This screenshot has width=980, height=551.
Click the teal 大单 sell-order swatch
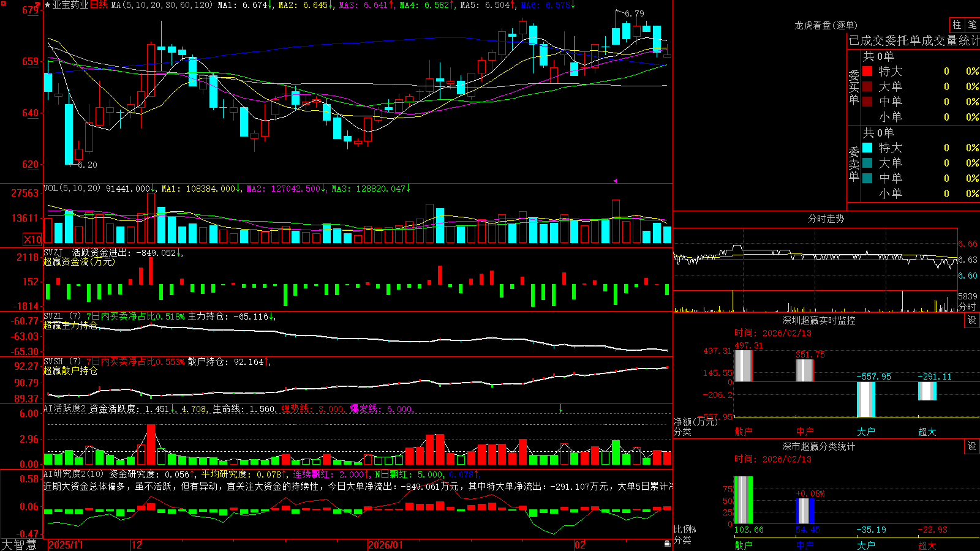[x=867, y=163]
